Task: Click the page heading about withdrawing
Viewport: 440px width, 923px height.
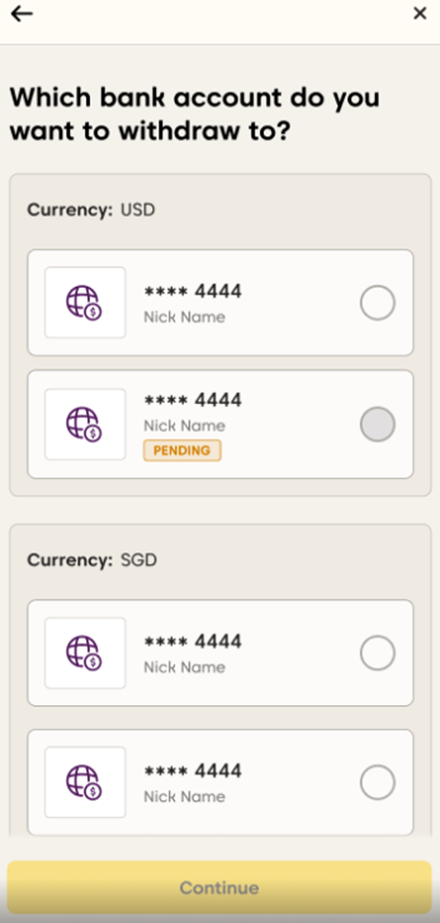Action: (x=195, y=114)
